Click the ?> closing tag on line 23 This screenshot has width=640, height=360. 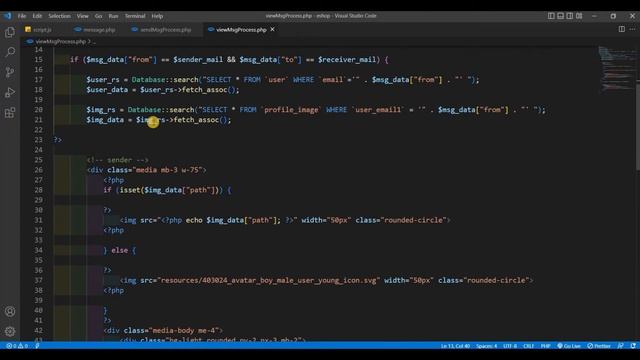click(x=58, y=140)
